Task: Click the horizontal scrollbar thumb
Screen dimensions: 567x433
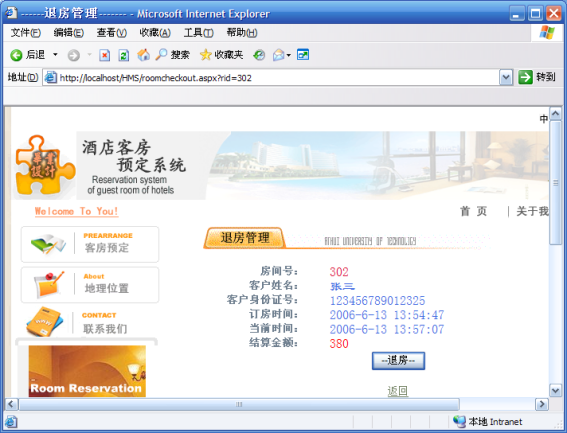Action: point(239,404)
